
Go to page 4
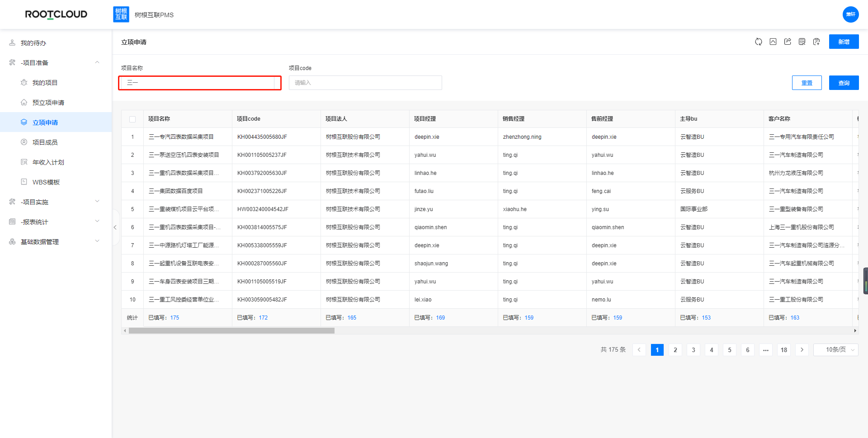pos(712,350)
